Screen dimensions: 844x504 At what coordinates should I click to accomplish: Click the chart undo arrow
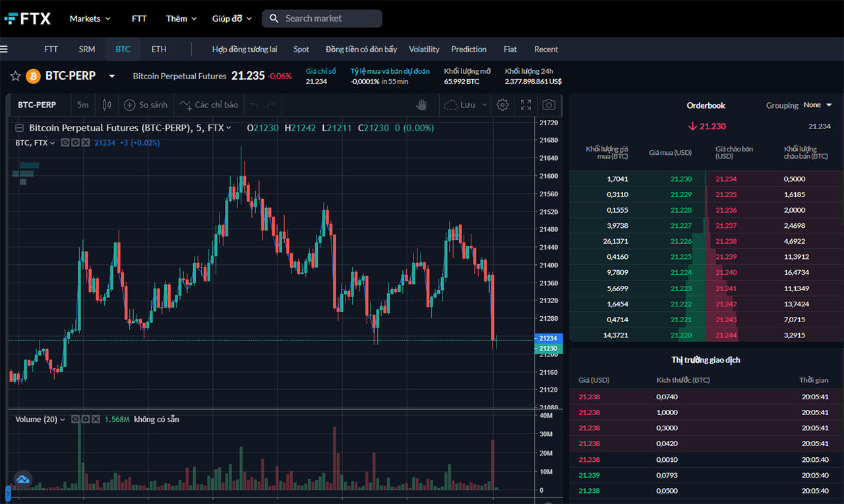255,105
